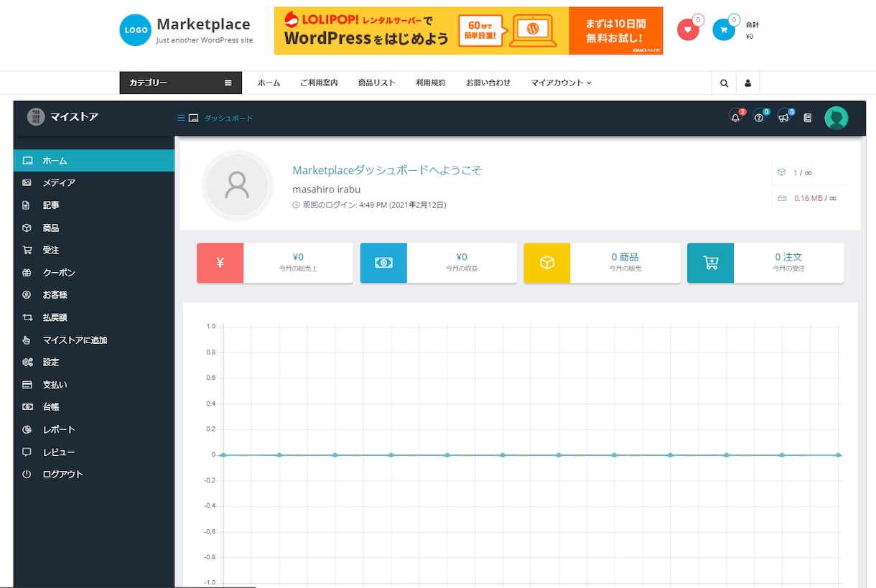Open the blue shopping cart icon

[x=724, y=29]
